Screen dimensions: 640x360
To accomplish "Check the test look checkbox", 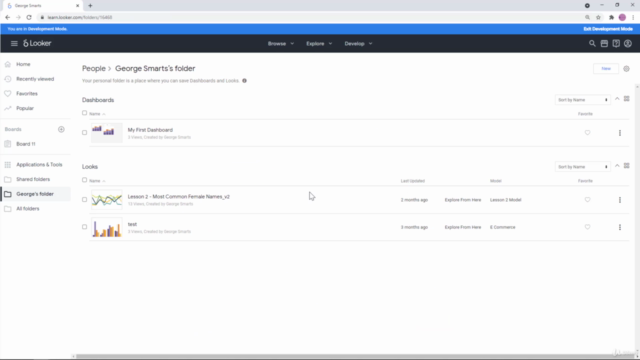I will [x=84, y=227].
